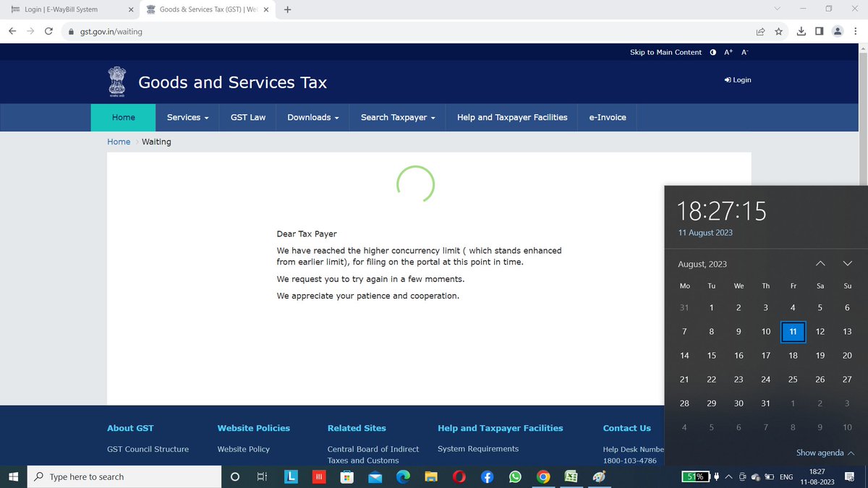Select 31 in the August calendar row
The height and width of the screenshot is (488, 868).
coord(765,403)
